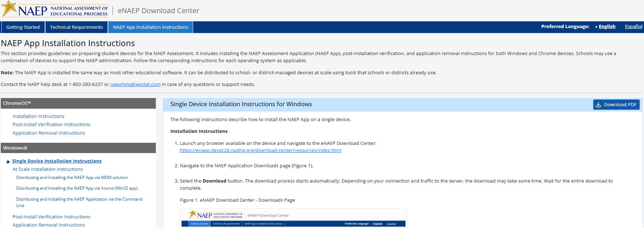Select the NAEP App Installation Instructions tab
The image size is (644, 228).
151,27
